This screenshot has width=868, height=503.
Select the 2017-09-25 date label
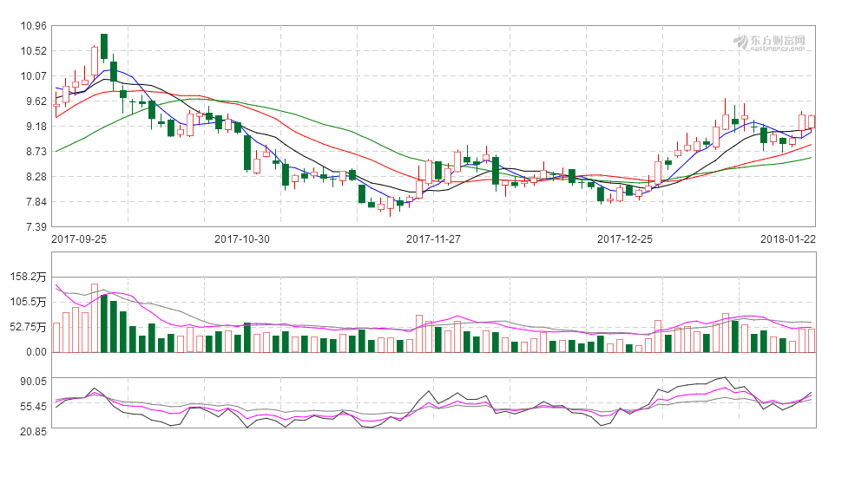(79, 238)
